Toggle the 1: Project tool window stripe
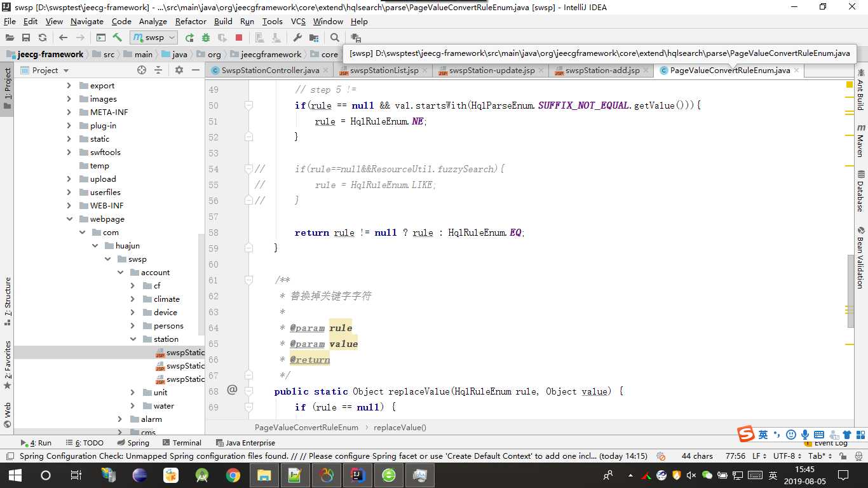Viewport: 868px width, 488px height. click(7, 89)
